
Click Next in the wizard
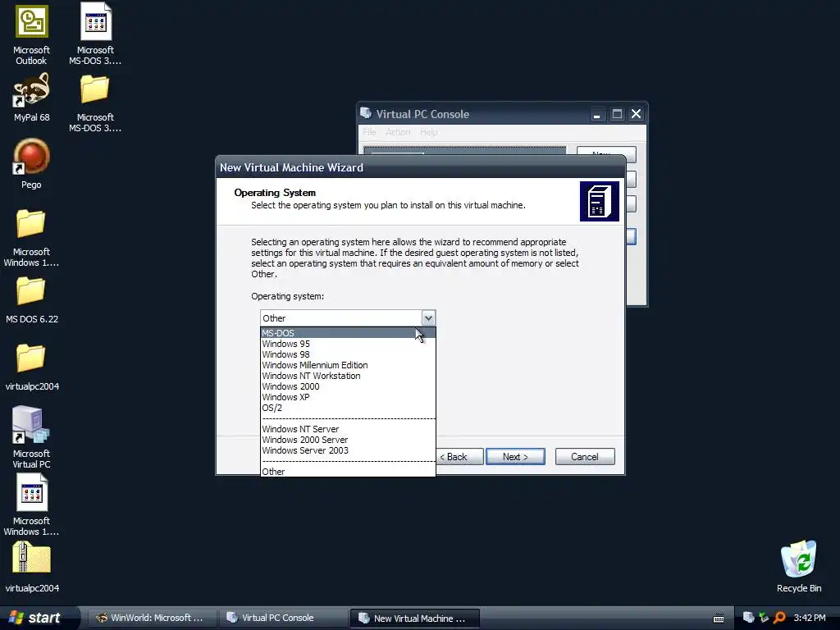tap(515, 456)
